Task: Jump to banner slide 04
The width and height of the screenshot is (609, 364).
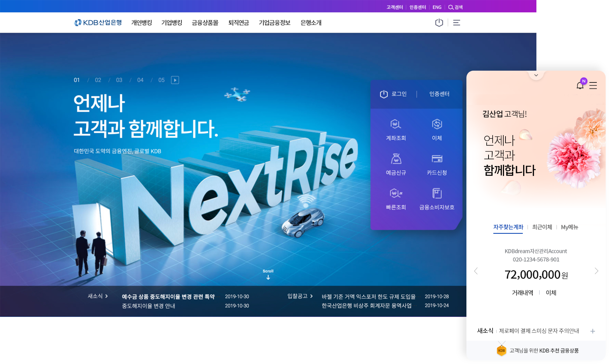Action: pos(140,80)
